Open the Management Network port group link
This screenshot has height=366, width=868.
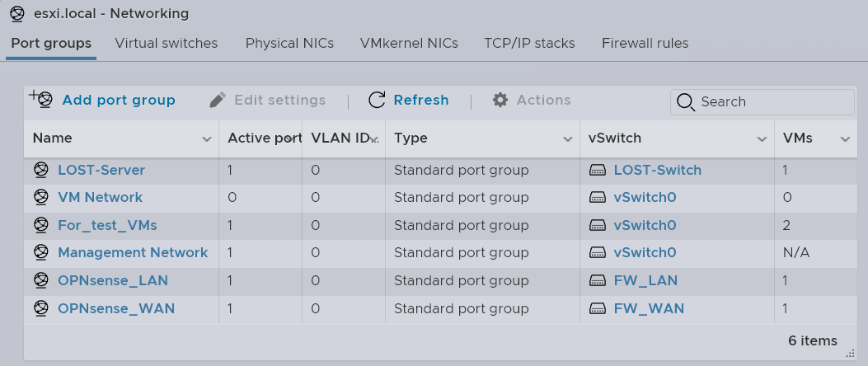133,253
